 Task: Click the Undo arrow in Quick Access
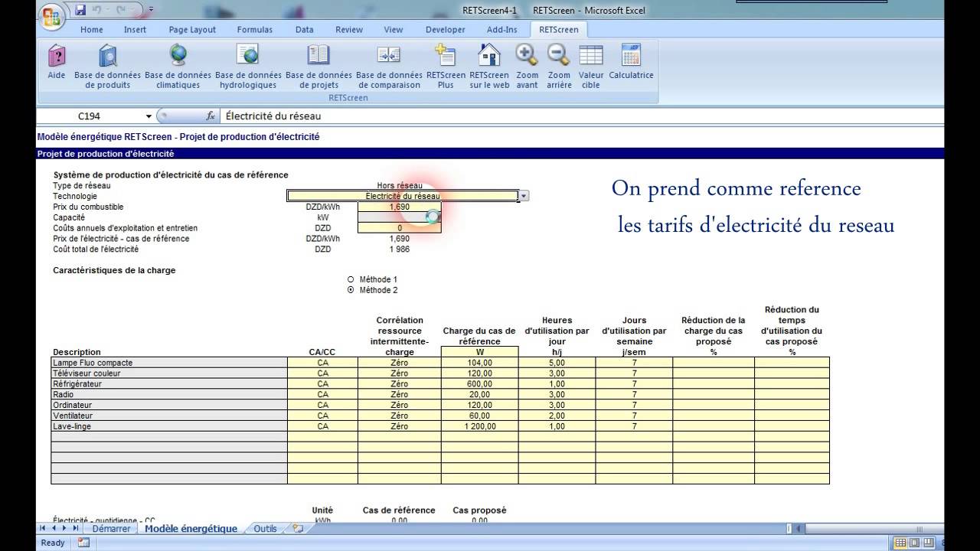97,10
